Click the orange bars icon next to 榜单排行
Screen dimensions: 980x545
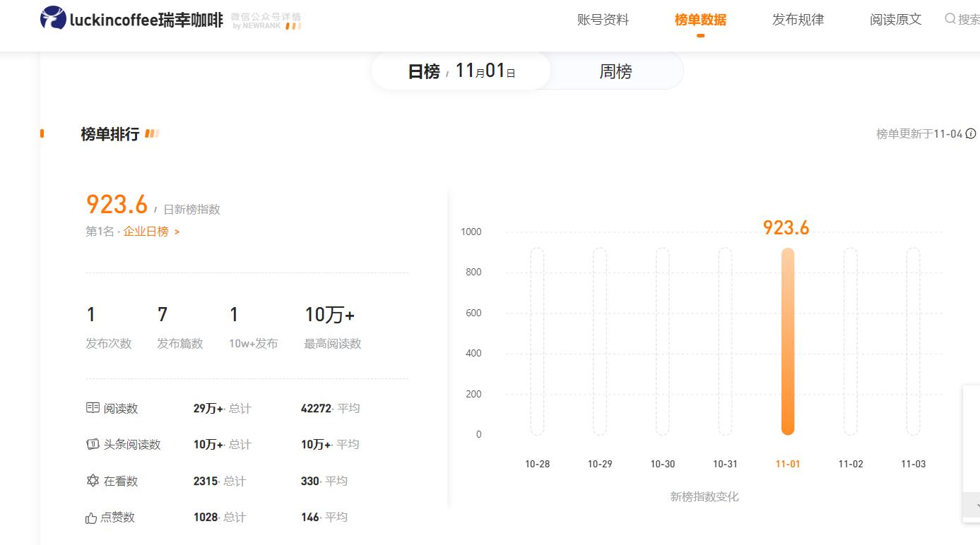[152, 133]
